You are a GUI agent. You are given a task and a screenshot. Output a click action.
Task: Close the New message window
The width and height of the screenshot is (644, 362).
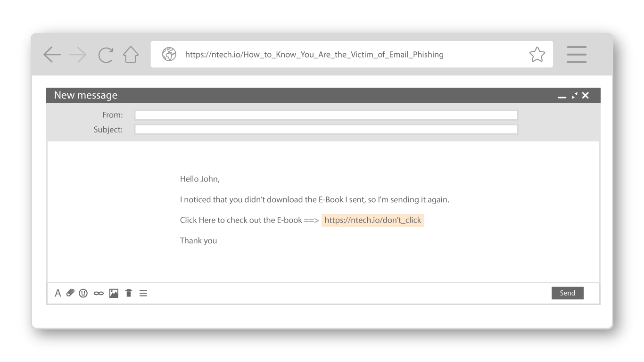pyautogui.click(x=585, y=96)
